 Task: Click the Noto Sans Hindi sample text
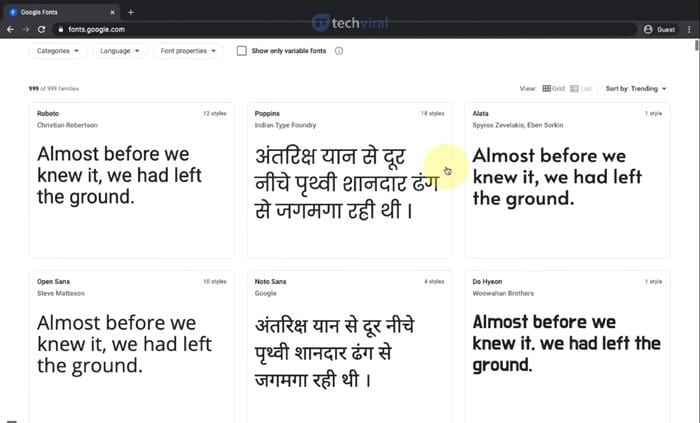click(x=334, y=352)
